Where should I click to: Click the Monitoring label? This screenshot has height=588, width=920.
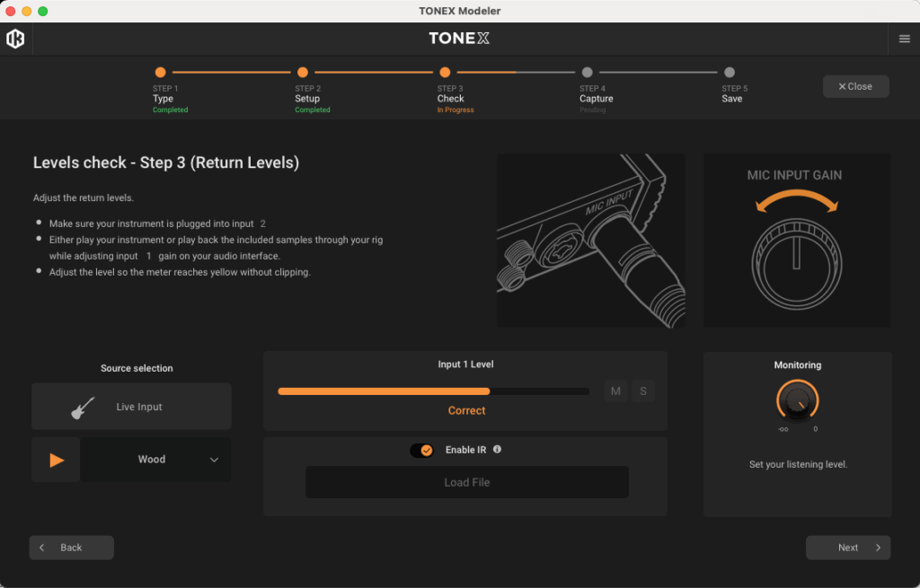[x=798, y=364]
